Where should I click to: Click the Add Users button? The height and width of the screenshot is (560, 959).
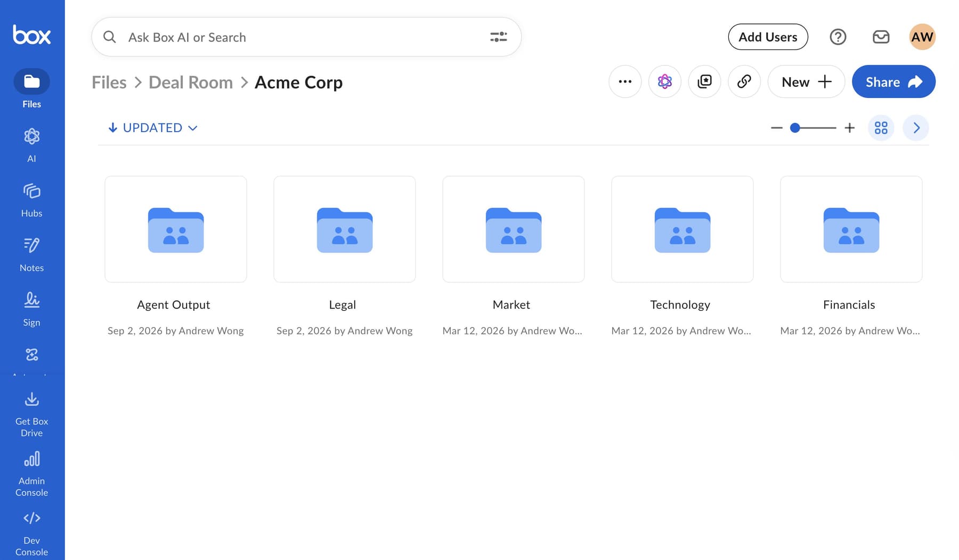tap(768, 37)
